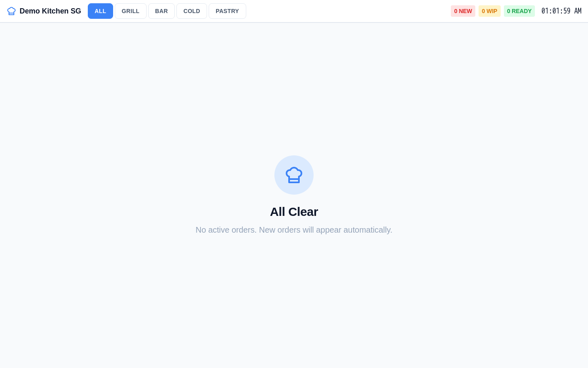The height and width of the screenshot is (368, 588).
Task: Open the BAR station tab
Action: 161,11
